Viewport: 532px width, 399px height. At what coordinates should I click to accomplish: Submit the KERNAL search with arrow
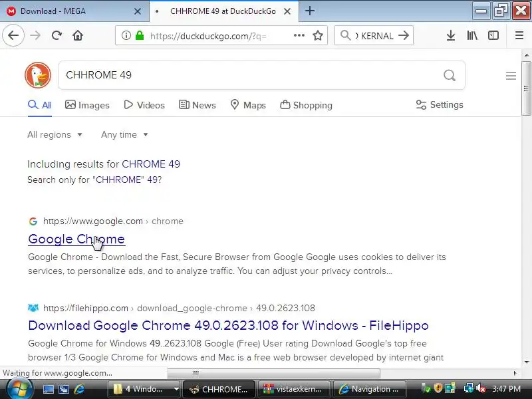pos(404,35)
